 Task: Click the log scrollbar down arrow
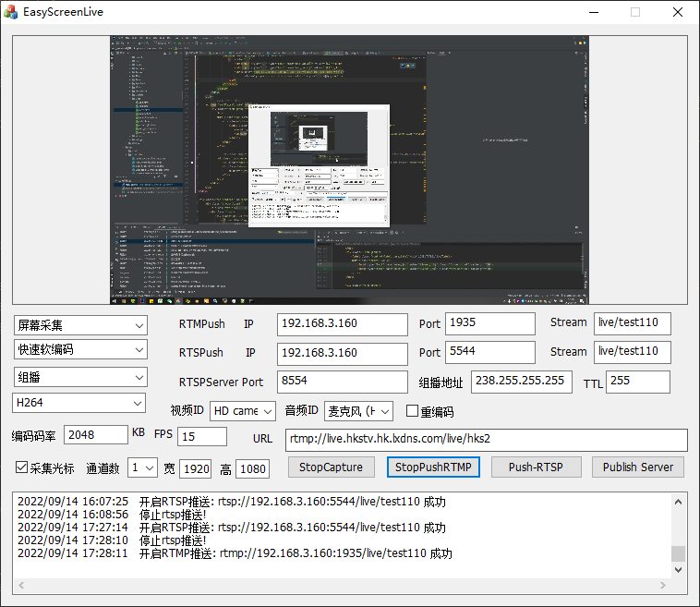point(678,569)
